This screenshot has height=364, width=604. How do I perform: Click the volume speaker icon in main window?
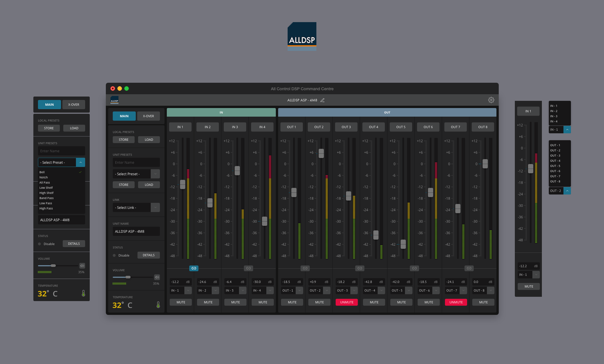tap(157, 277)
